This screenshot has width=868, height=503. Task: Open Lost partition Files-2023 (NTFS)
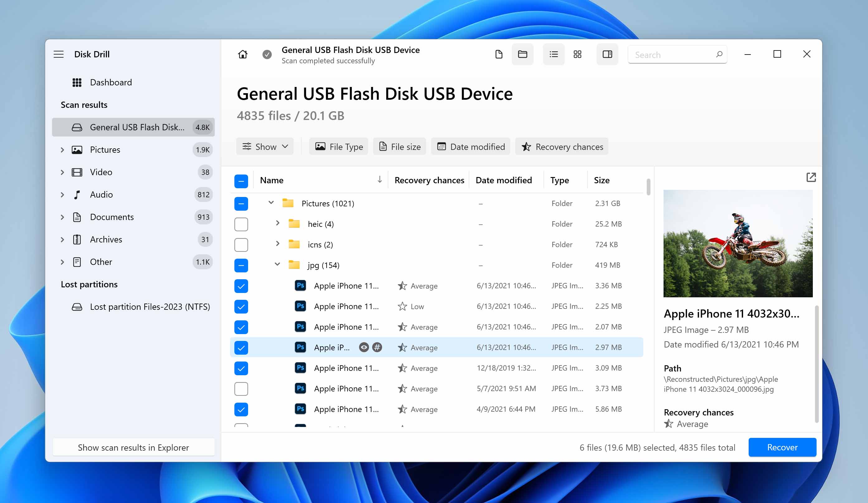click(x=133, y=307)
